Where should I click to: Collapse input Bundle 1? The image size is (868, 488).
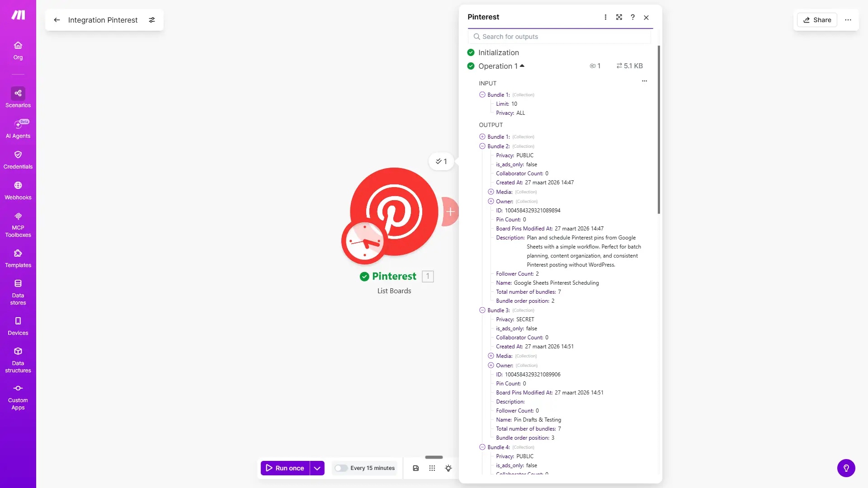click(482, 95)
